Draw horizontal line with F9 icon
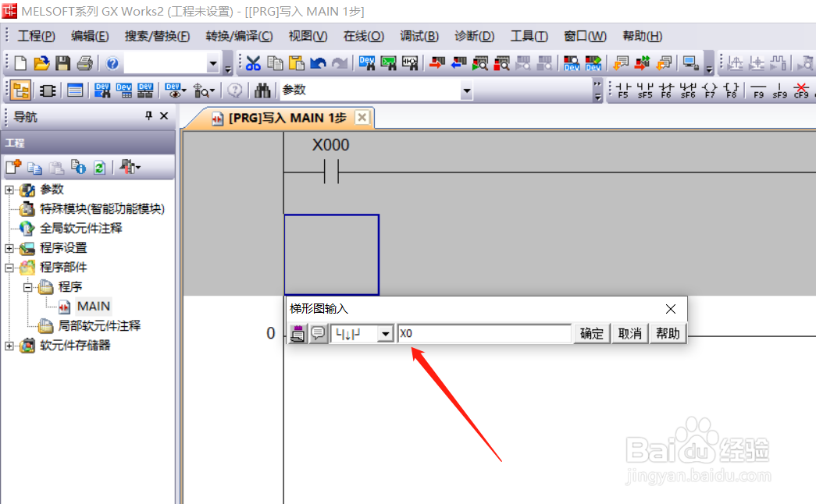 (759, 91)
